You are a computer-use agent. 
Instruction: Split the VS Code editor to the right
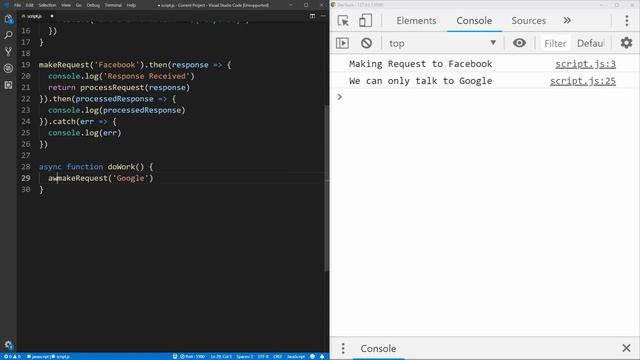[x=312, y=16]
